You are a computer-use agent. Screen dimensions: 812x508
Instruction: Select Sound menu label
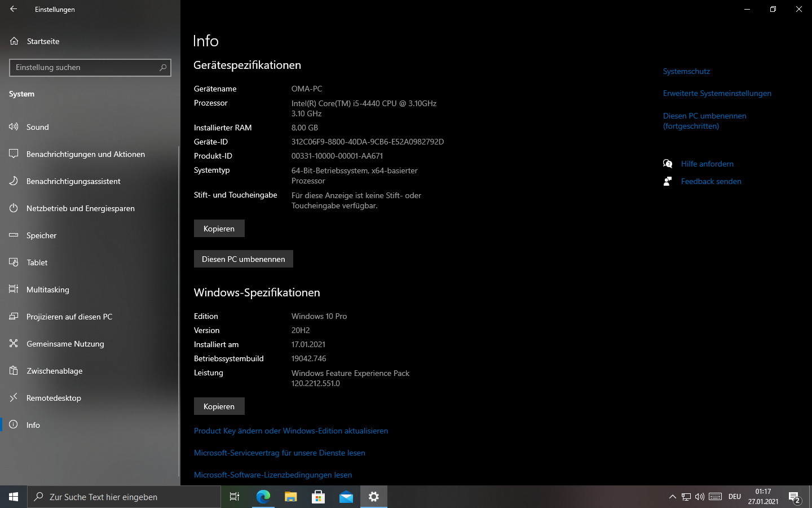pos(38,127)
